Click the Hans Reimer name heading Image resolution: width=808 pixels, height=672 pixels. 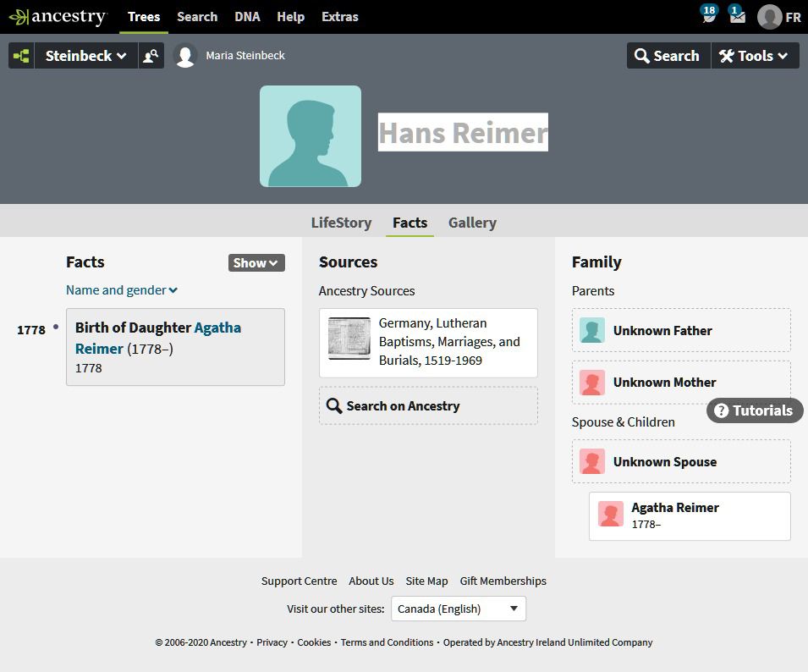[463, 132]
